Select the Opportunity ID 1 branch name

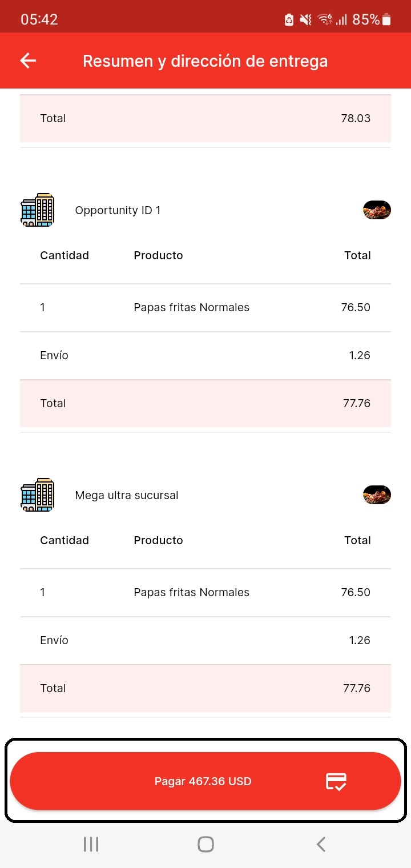pos(118,210)
